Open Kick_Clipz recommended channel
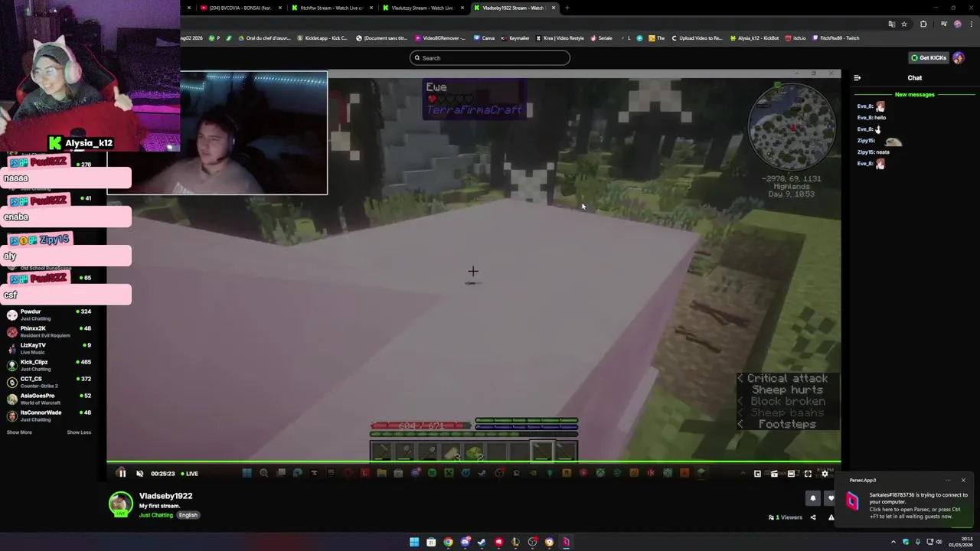This screenshot has height=551, width=980. pos(50,365)
